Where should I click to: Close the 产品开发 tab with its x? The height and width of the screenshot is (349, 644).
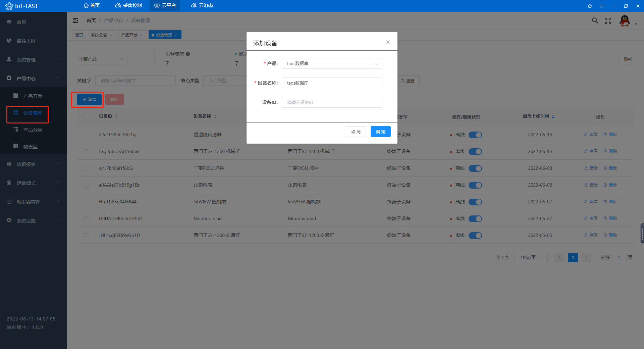(141, 35)
